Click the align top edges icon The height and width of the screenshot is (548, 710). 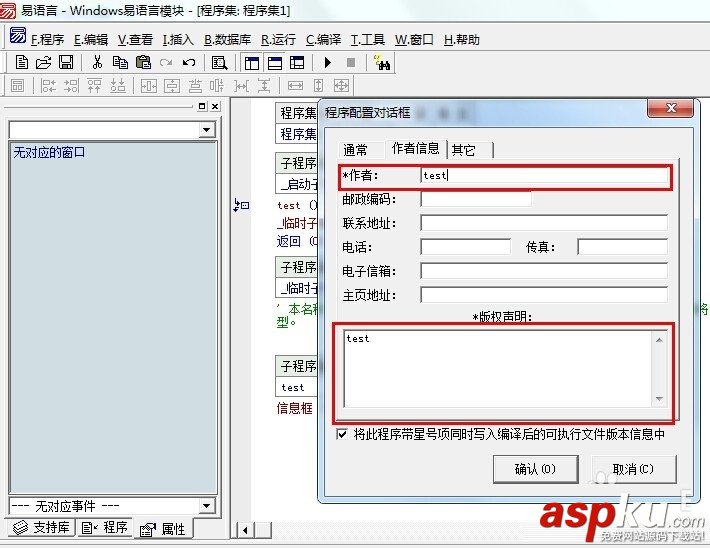click(94, 85)
